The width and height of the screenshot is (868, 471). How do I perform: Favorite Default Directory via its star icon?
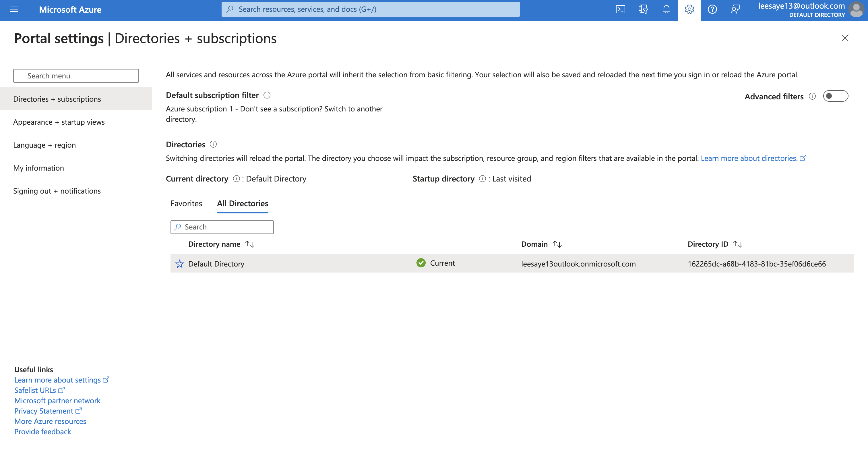click(180, 264)
